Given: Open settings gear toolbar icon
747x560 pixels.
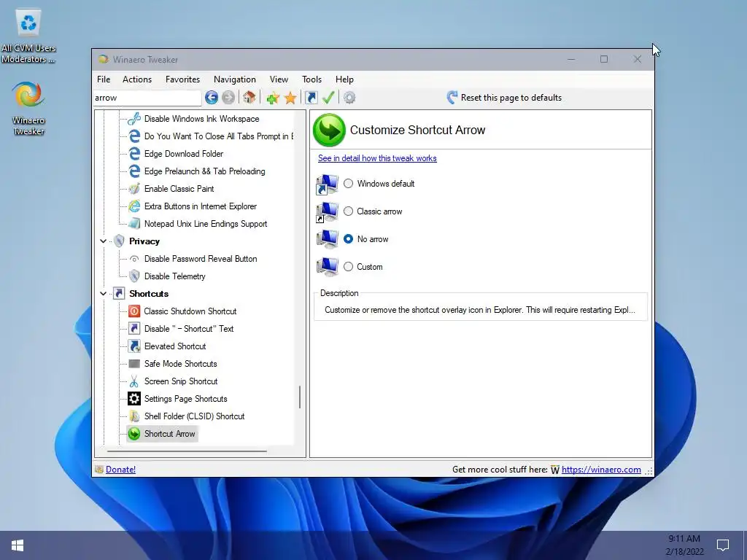Looking at the screenshot, I should coord(349,98).
